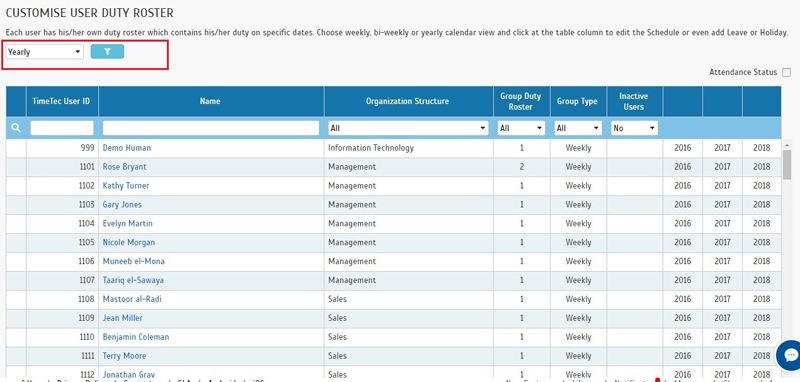
Task: Click 2018 in Nicole Morgan row
Action: [x=762, y=242]
